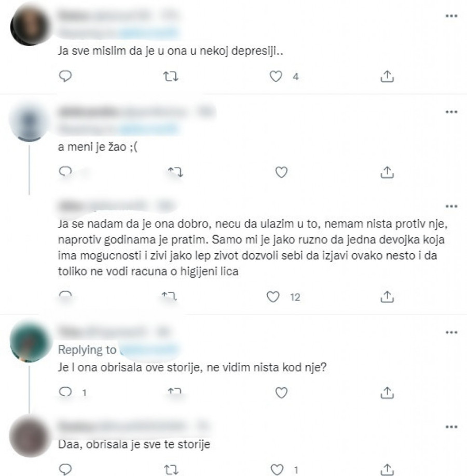
Task: Like the 'Daa, obrisala je' tweet
Action: (277, 470)
